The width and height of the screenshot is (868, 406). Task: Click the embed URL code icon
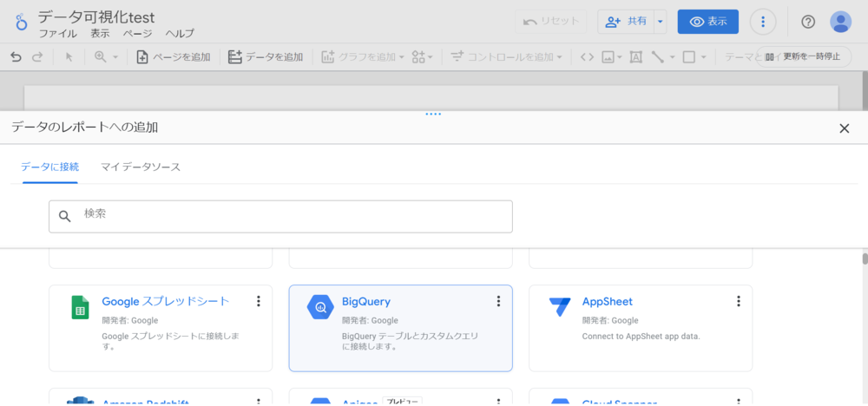588,57
